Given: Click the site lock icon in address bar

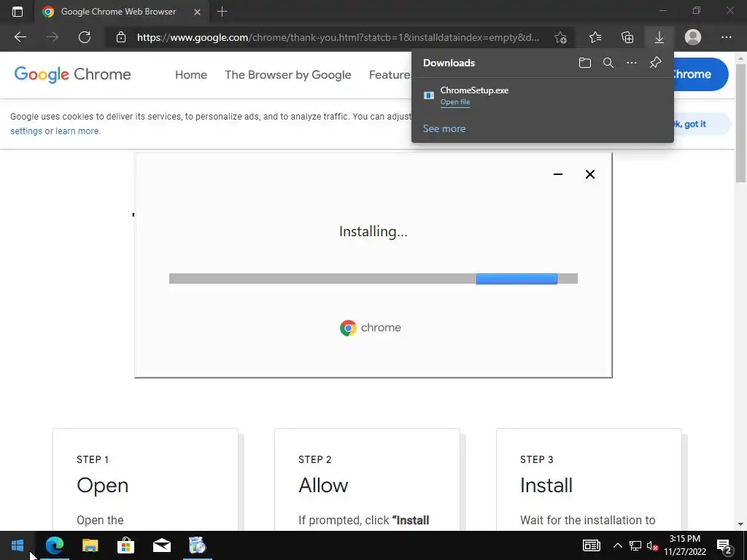Looking at the screenshot, I should tap(121, 37).
